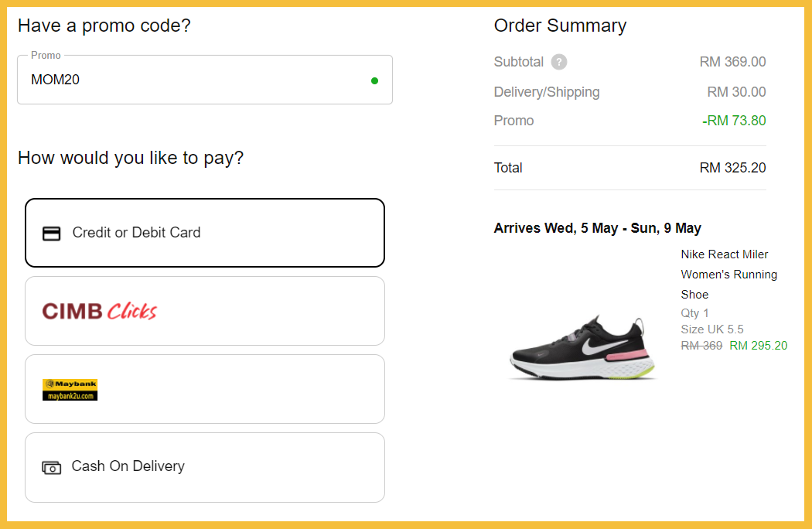Click the cash on delivery icon
Viewport: 812px width, 529px height.
[51, 467]
